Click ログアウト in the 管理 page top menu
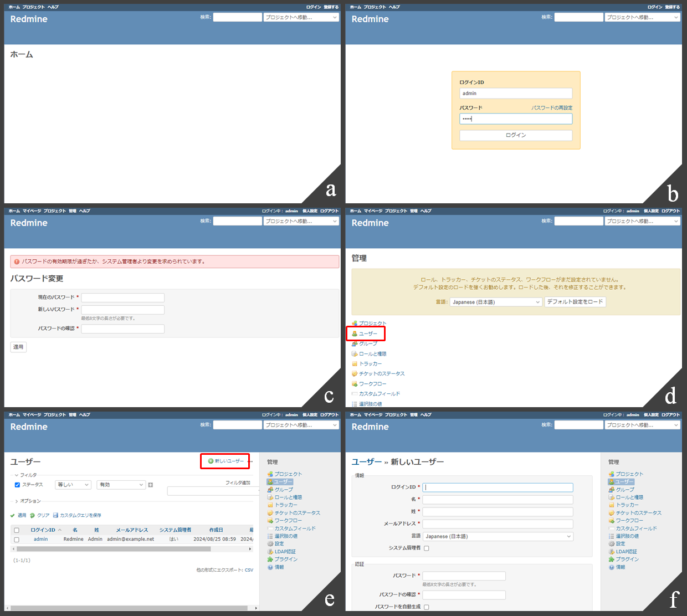687x616 pixels. coord(670,211)
